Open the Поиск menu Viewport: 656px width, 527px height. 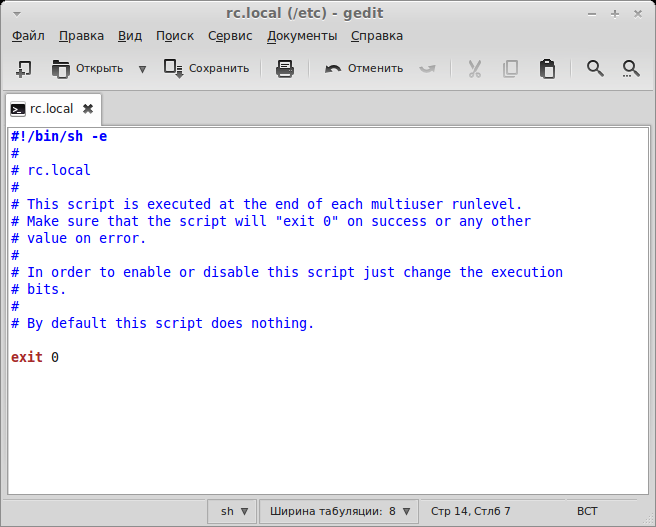pyautogui.click(x=175, y=36)
